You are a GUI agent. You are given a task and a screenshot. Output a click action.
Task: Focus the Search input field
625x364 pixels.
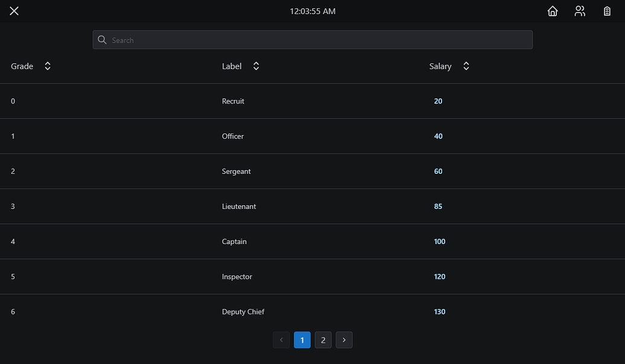pos(313,40)
